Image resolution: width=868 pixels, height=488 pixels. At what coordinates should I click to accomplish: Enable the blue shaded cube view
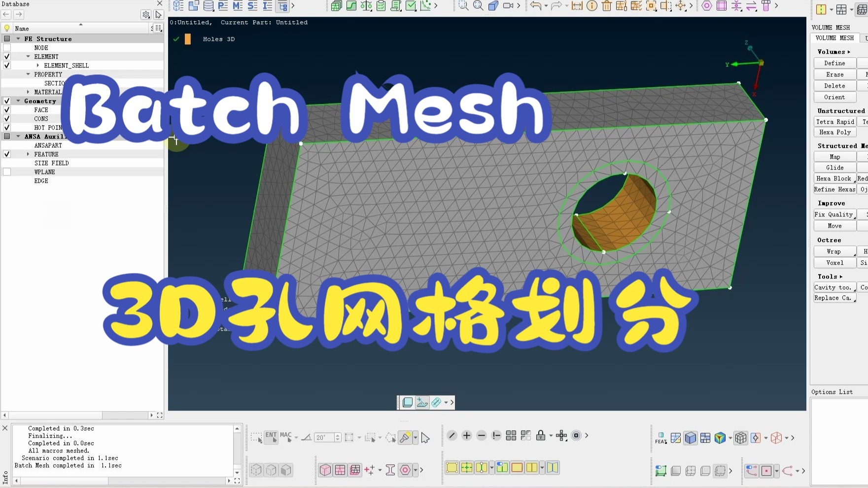691,438
